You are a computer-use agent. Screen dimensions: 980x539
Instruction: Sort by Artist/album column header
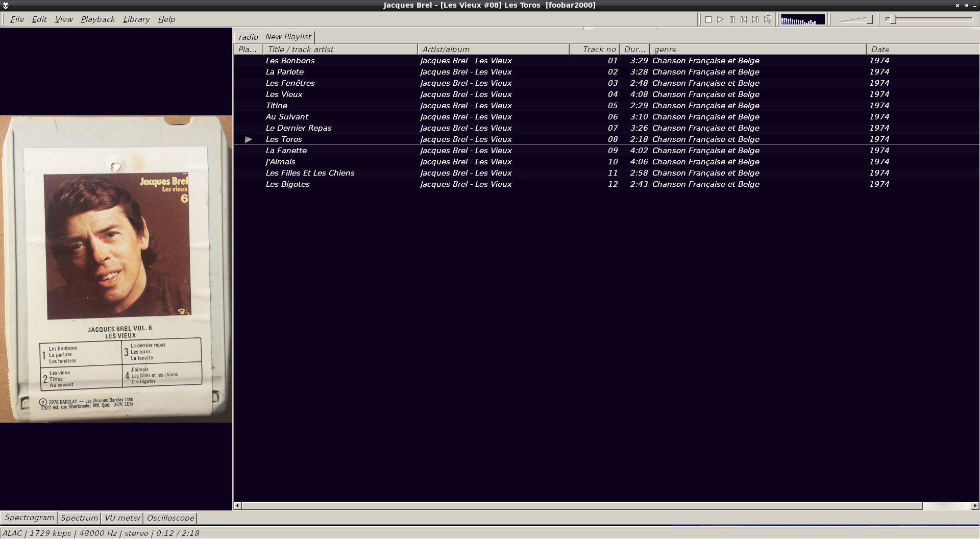pos(493,50)
